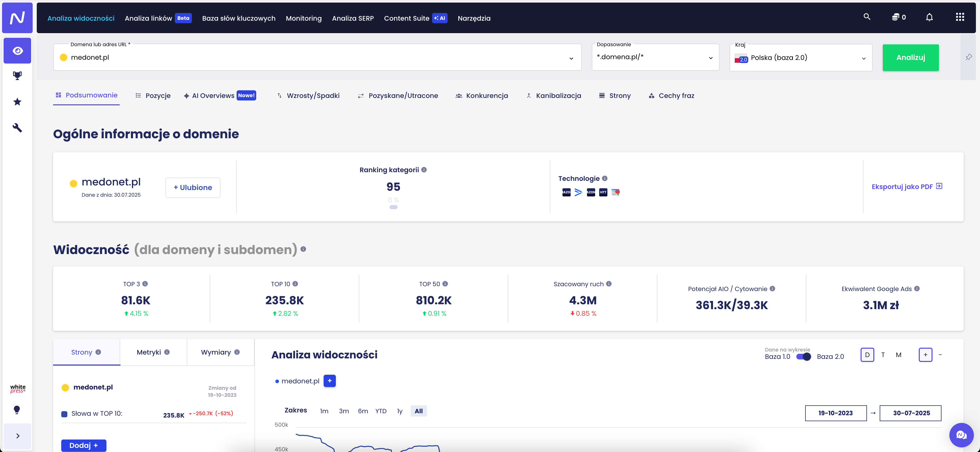Switch to Pozycje tab
980x452 pixels.
click(x=153, y=95)
